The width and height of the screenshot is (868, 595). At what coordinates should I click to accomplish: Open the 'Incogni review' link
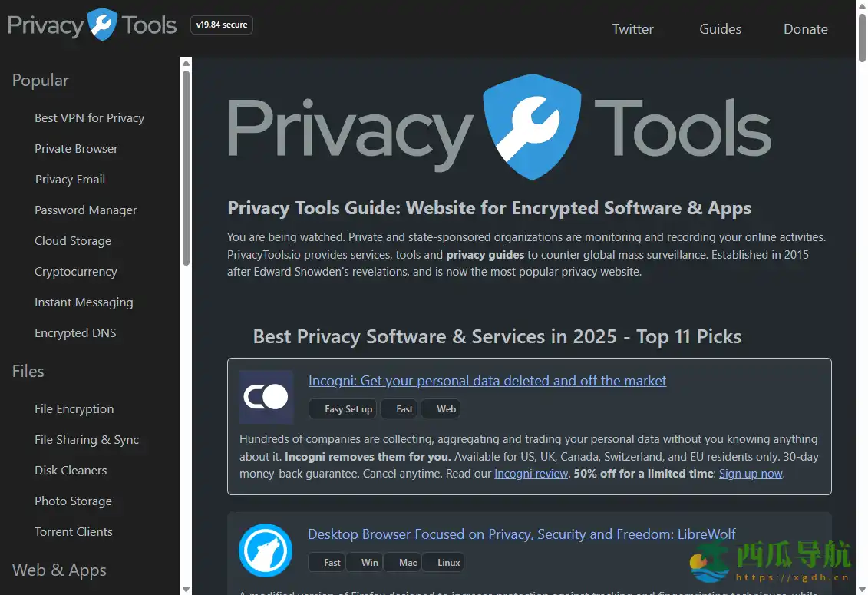tap(531, 474)
